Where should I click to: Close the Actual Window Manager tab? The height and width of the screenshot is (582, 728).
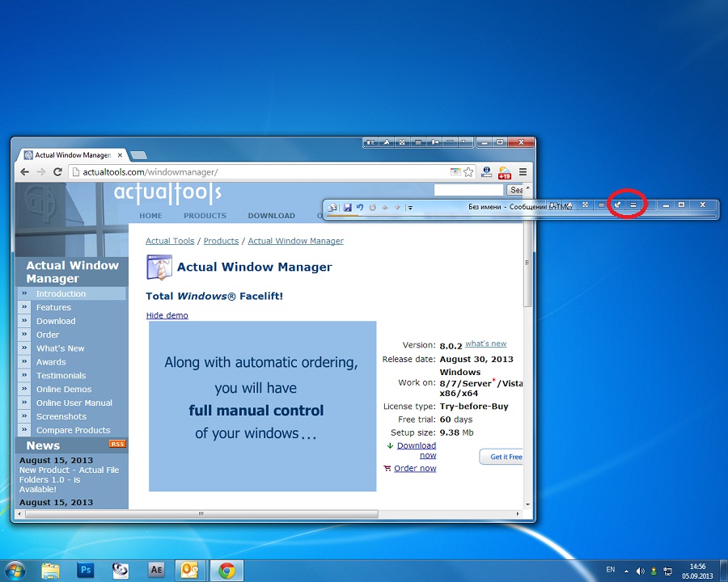tap(120, 155)
